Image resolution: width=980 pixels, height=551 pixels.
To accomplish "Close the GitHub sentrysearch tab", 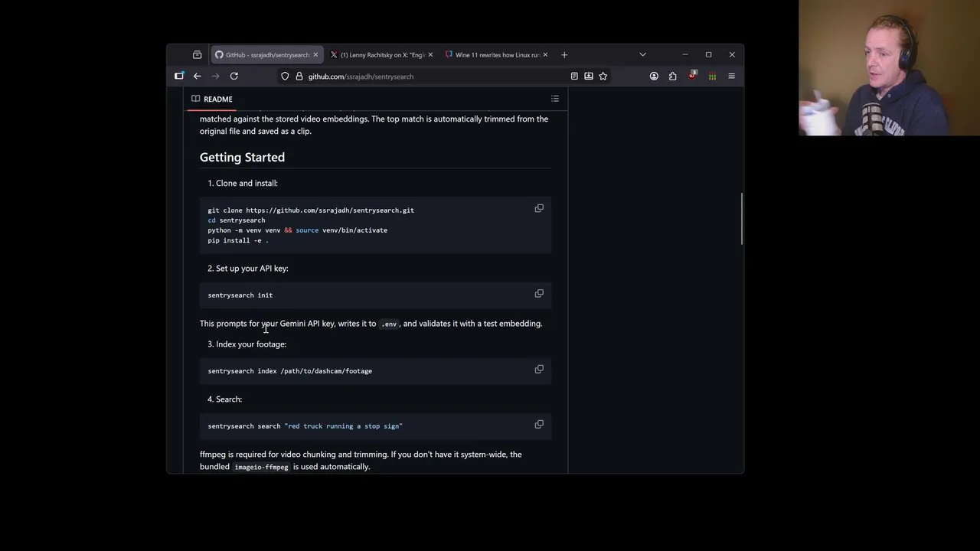I will click(x=315, y=55).
